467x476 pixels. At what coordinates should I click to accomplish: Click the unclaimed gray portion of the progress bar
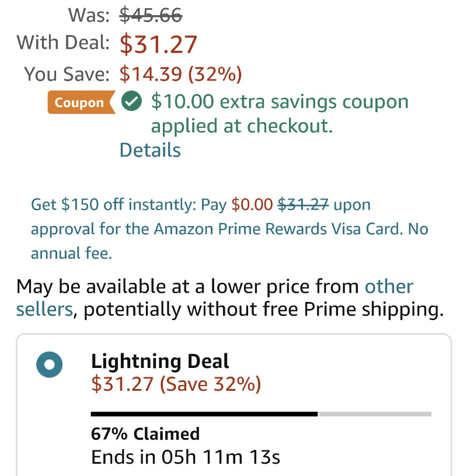pyautogui.click(x=375, y=414)
